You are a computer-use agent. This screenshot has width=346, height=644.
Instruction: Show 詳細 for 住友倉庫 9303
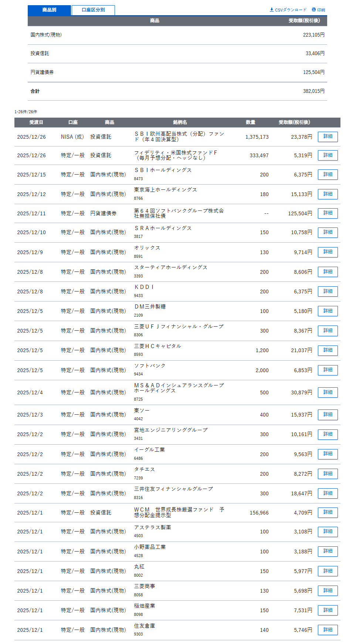point(328,630)
